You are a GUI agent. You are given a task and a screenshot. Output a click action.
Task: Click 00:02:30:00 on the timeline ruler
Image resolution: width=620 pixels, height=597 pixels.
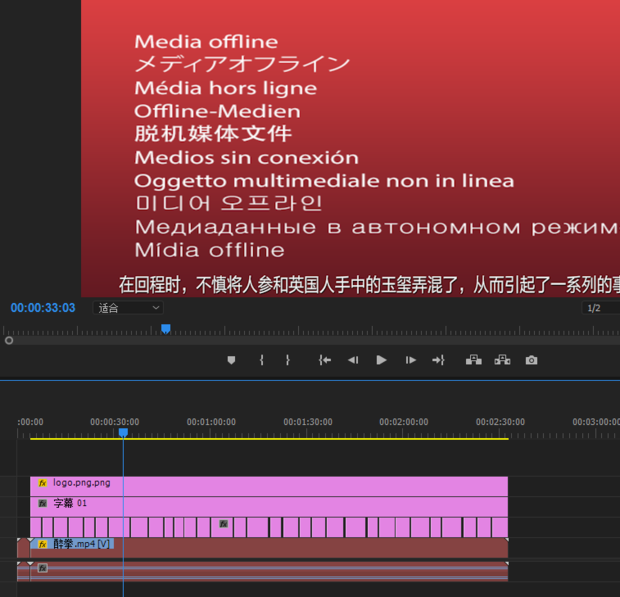[500, 422]
